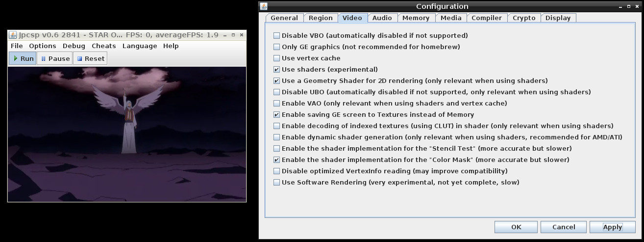Click the Java icon in the Configuration title bar
The image size is (644, 242).
point(264,6)
